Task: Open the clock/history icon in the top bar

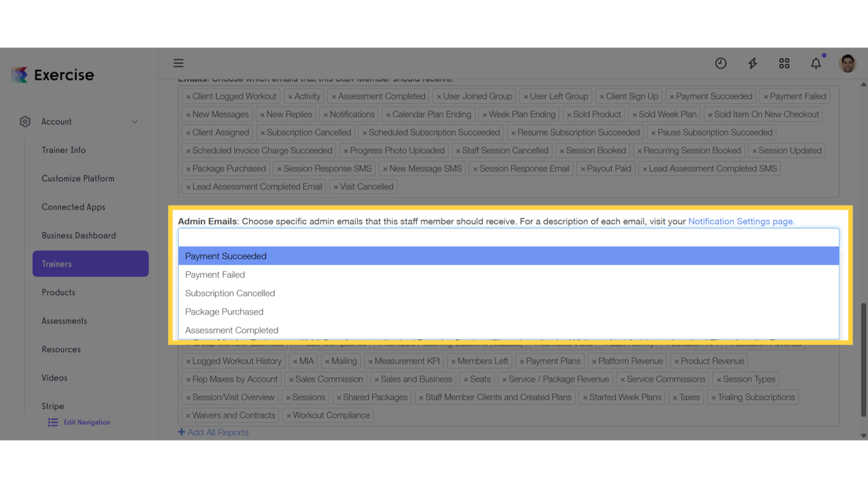Action: click(x=721, y=63)
